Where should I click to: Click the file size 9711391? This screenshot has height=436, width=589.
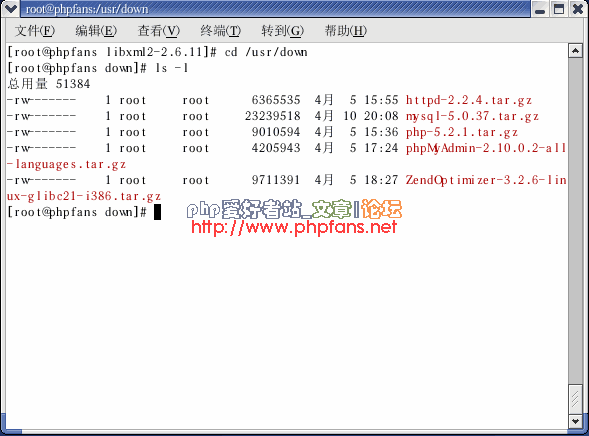tap(276, 180)
